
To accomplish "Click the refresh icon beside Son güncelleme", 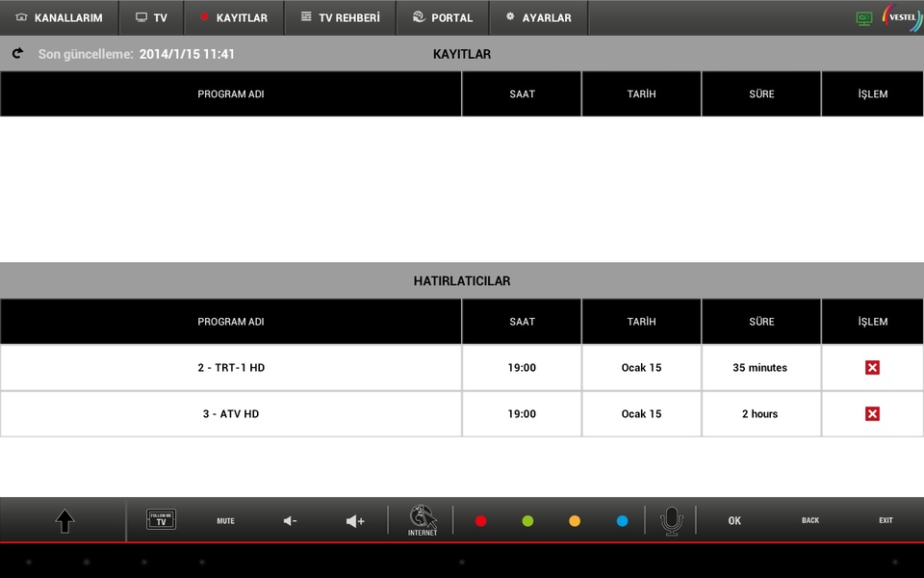I will point(17,54).
